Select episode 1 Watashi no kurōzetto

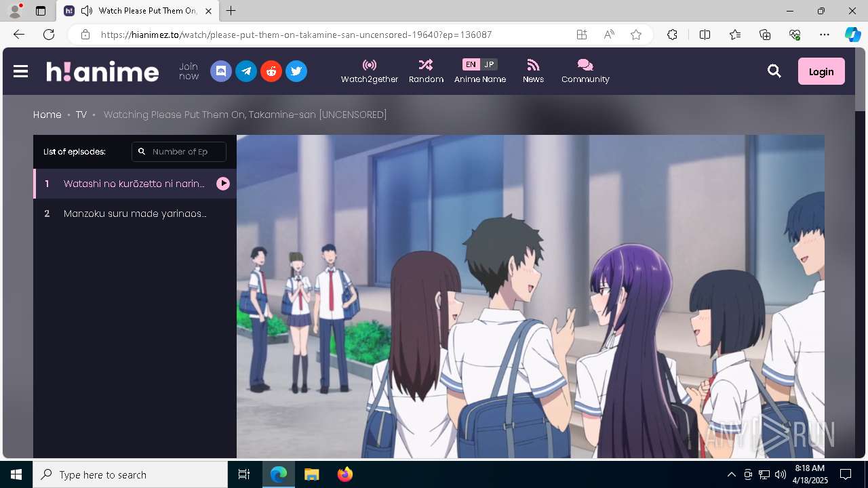coord(135,184)
